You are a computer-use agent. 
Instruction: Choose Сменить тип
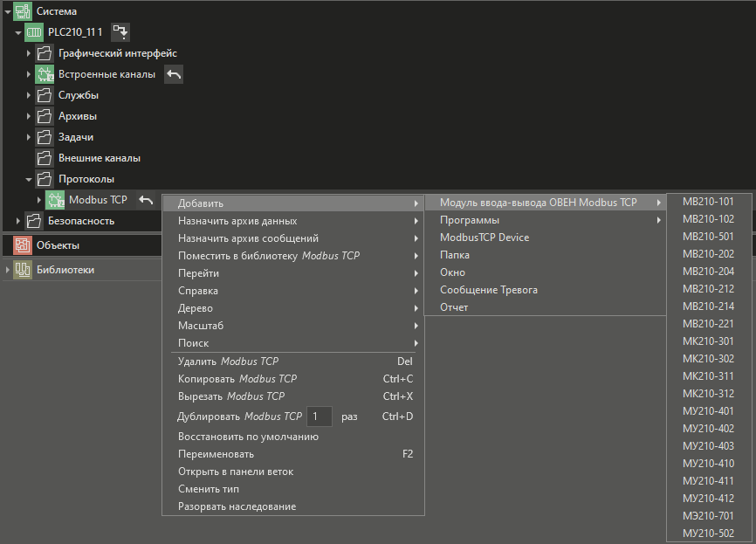(x=293, y=489)
